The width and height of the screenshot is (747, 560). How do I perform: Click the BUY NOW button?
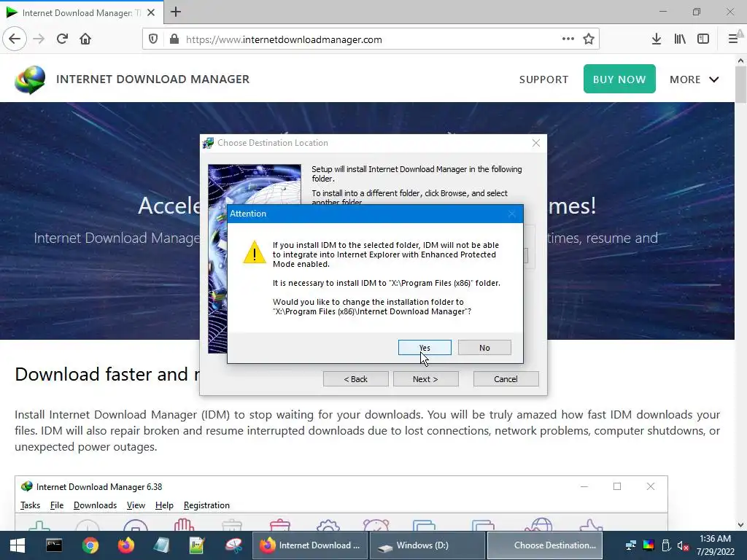[x=619, y=79]
